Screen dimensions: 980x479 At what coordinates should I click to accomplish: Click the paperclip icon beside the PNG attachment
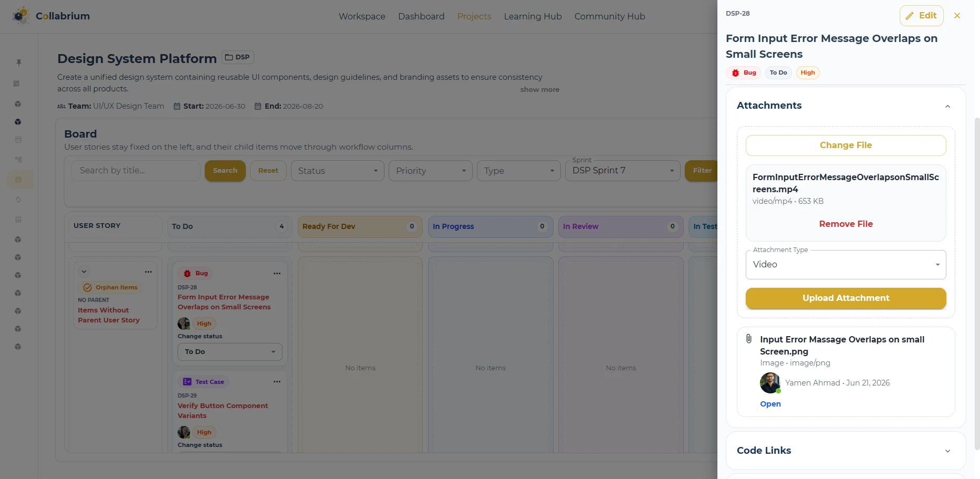[749, 339]
